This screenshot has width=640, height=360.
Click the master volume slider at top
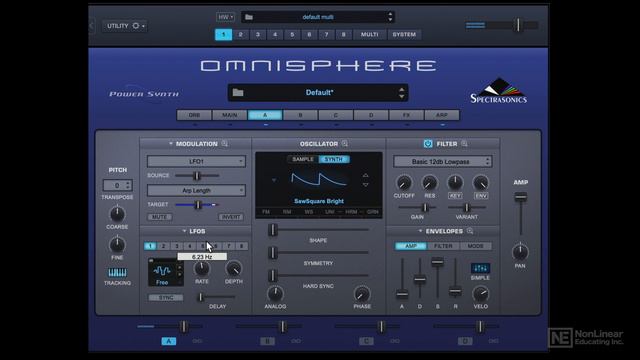coord(518,25)
